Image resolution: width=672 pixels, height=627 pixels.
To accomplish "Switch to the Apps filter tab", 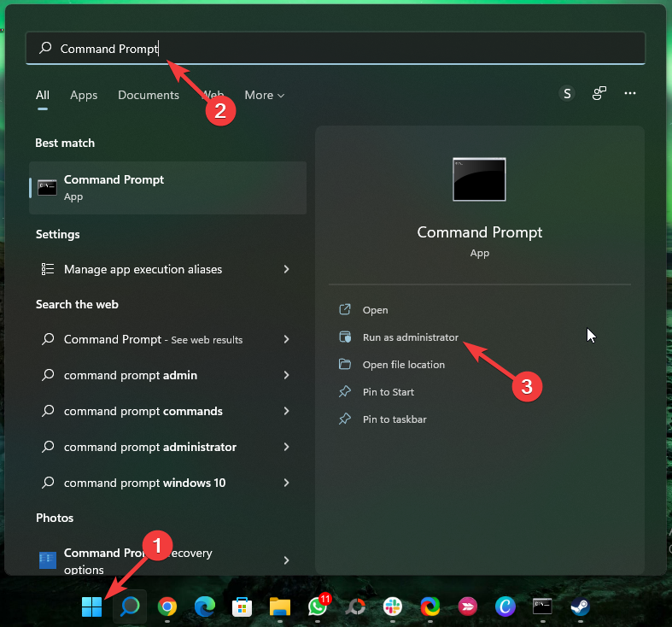I will 84,95.
